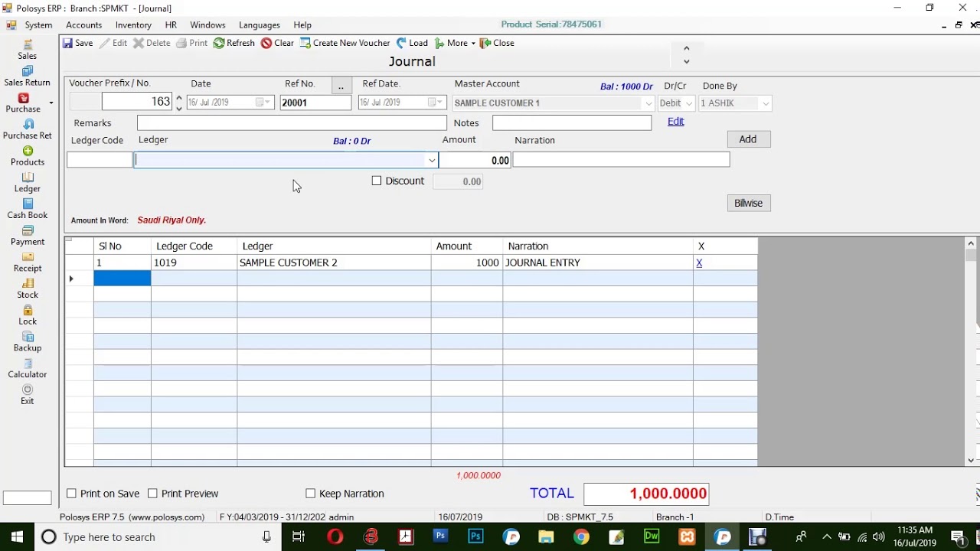Open Windows Start menu
The image size is (980, 551).
[17, 537]
